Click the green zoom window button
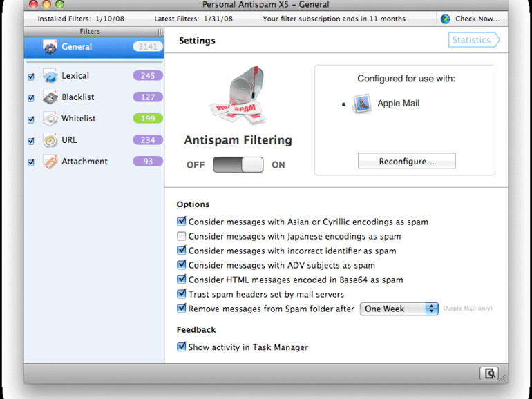 (x=59, y=4)
